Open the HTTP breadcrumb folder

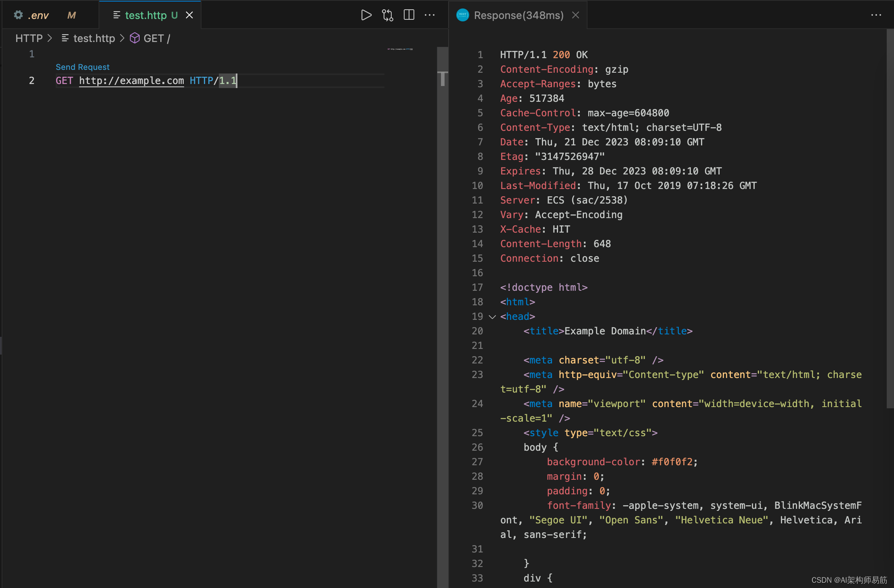pos(29,38)
